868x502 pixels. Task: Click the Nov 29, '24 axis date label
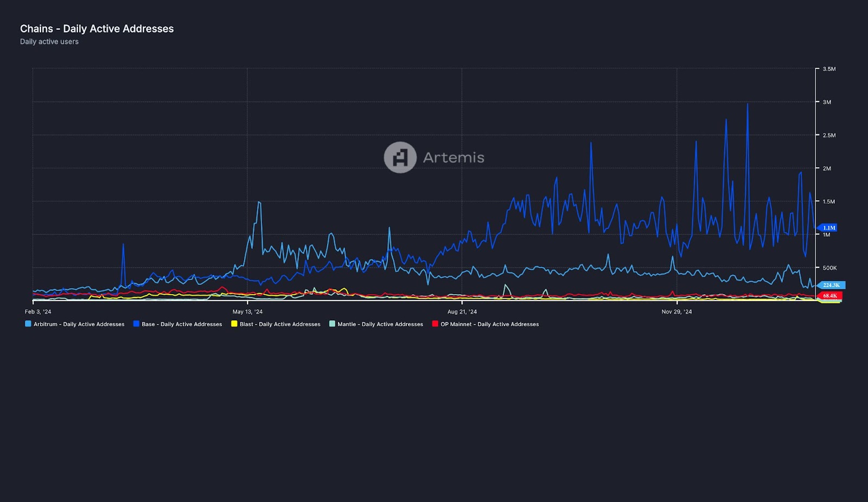(x=676, y=312)
